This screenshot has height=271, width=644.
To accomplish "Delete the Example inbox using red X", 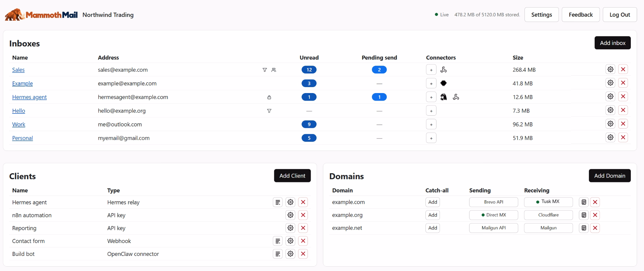I will [x=623, y=83].
